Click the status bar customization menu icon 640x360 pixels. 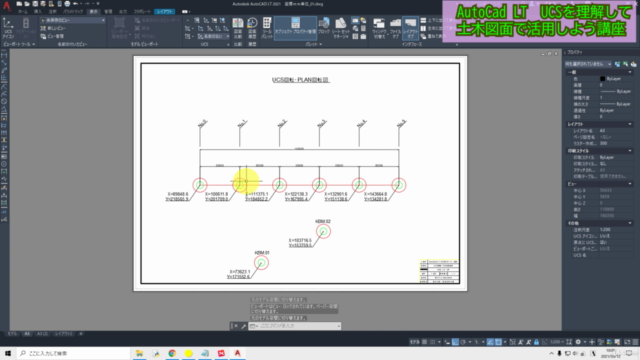click(x=635, y=342)
